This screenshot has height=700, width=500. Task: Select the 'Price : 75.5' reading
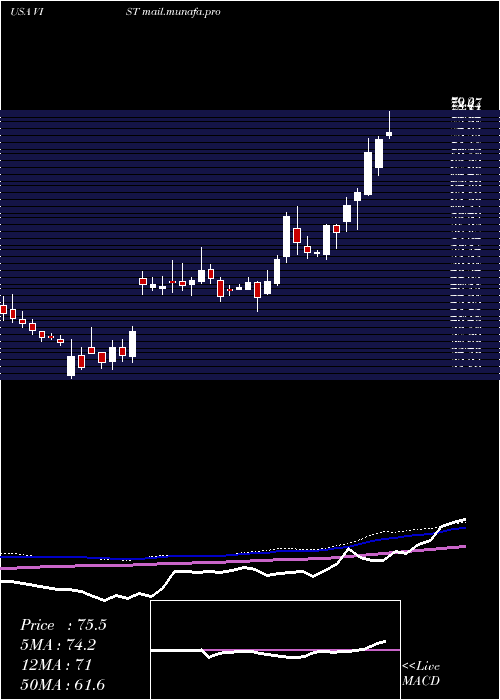click(63, 625)
